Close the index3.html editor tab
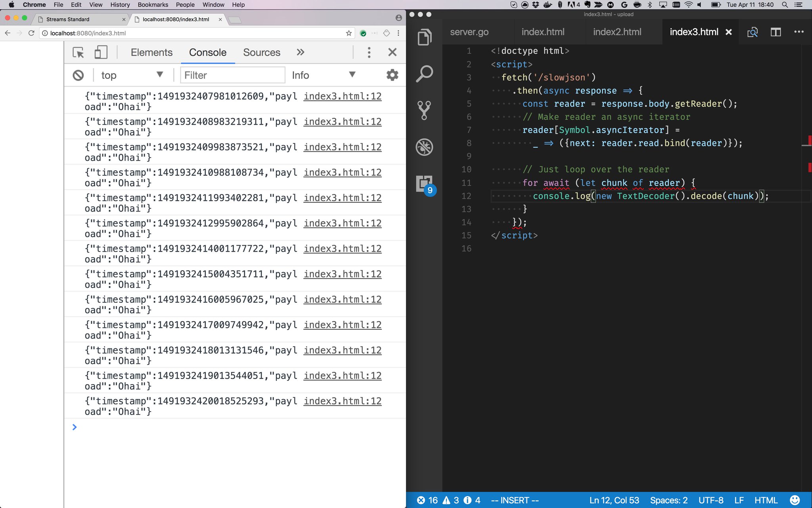This screenshot has width=812, height=508. click(x=729, y=32)
